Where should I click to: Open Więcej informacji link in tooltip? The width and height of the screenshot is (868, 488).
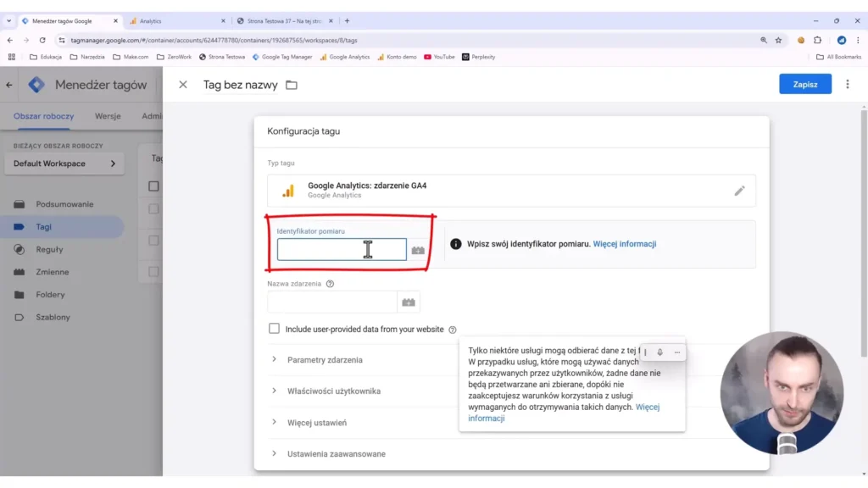coord(564,413)
